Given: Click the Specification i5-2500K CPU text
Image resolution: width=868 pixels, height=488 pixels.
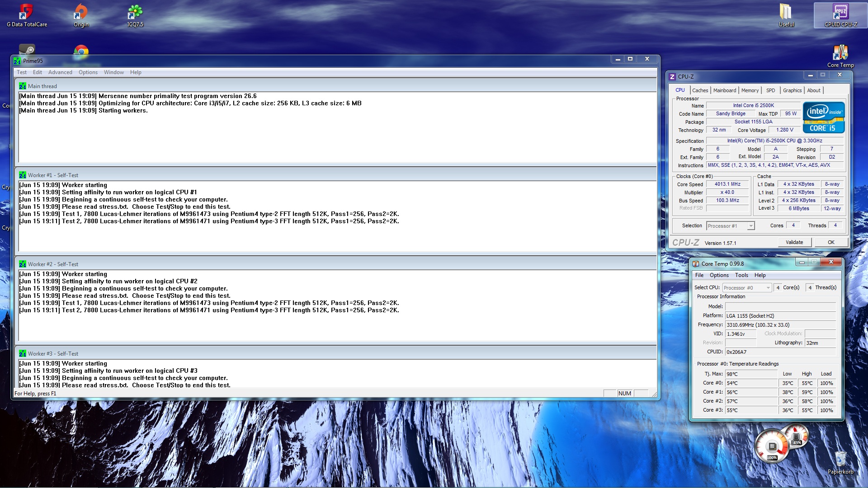Looking at the screenshot, I should 775,141.
